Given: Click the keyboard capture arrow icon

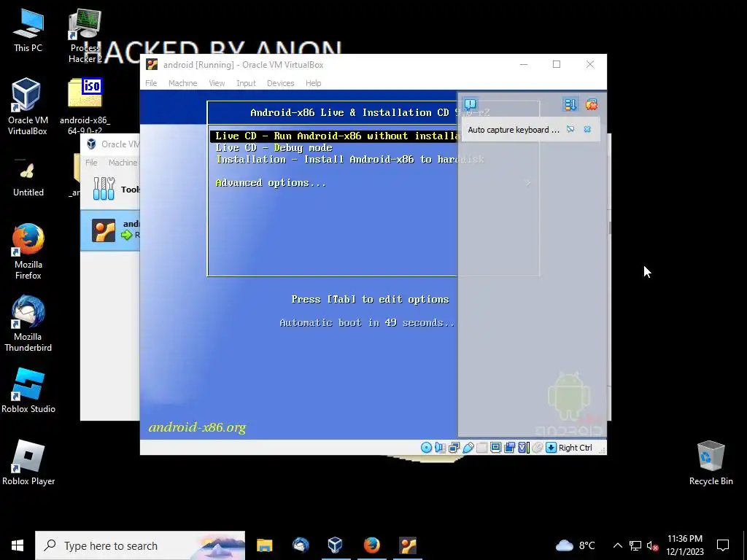Looking at the screenshot, I should (551, 448).
